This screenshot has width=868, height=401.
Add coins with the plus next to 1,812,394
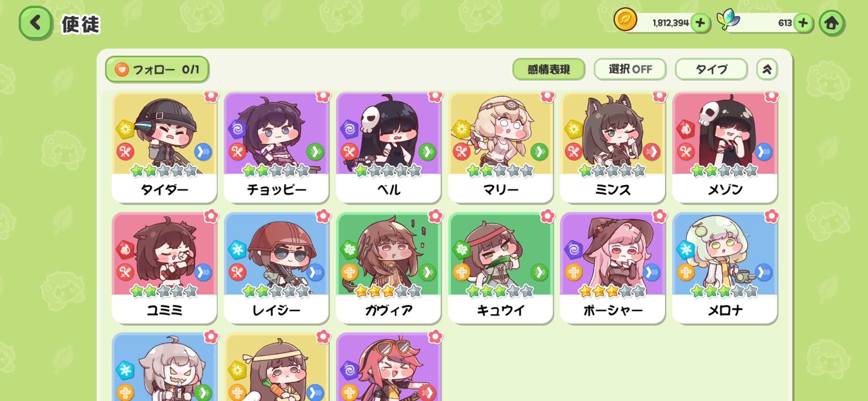[700, 23]
